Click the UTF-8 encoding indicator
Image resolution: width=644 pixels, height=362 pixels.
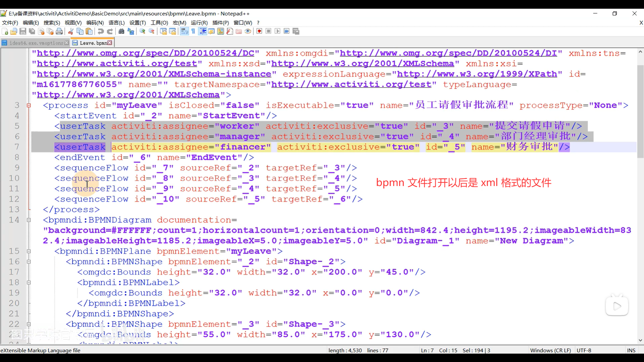(x=584, y=350)
